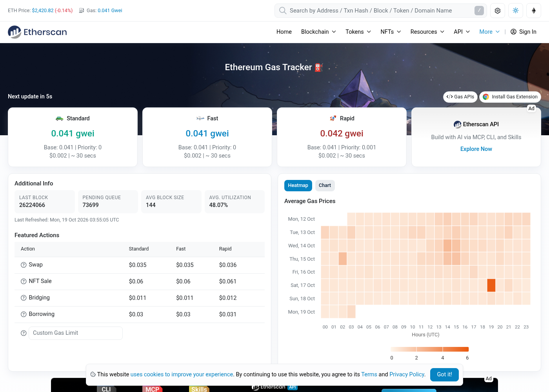Follow the Explore Now link

pos(476,149)
